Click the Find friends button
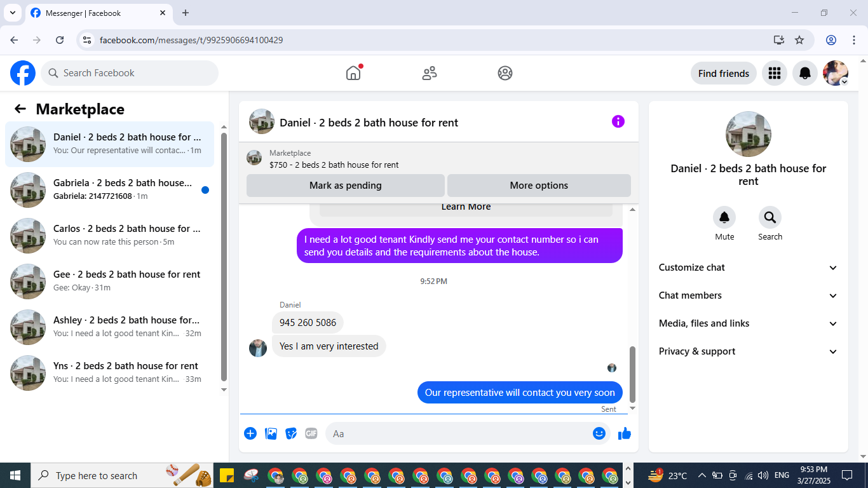This screenshot has height=488, width=868. 724,73
